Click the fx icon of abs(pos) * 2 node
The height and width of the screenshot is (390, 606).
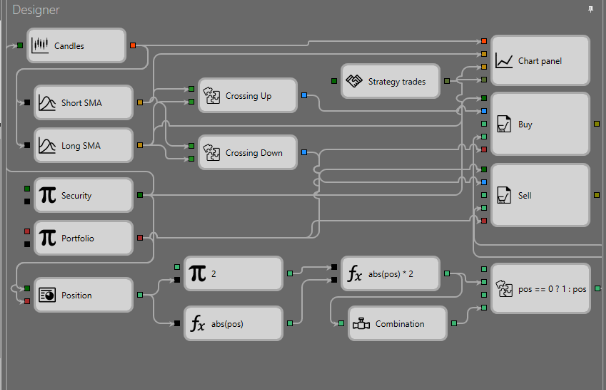pos(355,273)
